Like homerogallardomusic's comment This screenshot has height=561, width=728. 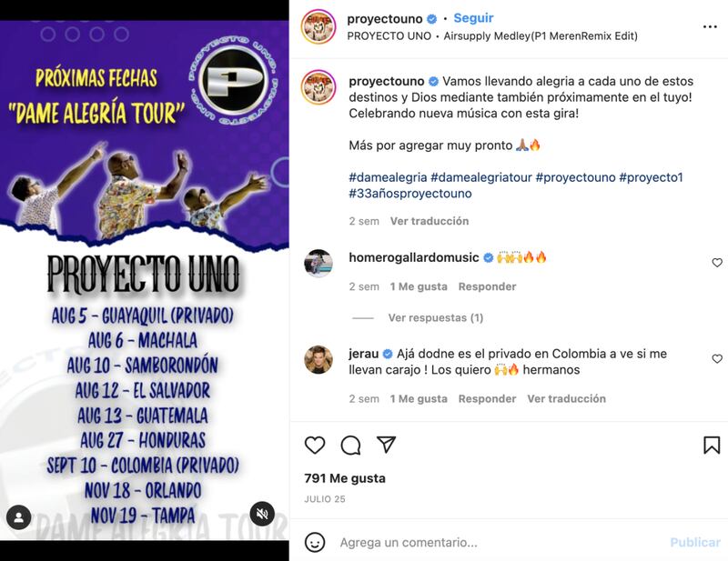pyautogui.click(x=717, y=263)
